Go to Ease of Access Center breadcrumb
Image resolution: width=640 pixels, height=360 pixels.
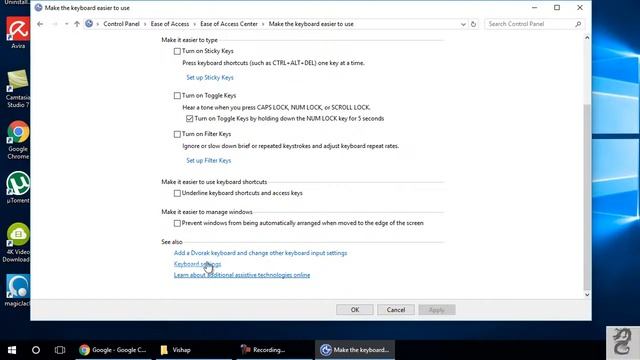coord(229,24)
